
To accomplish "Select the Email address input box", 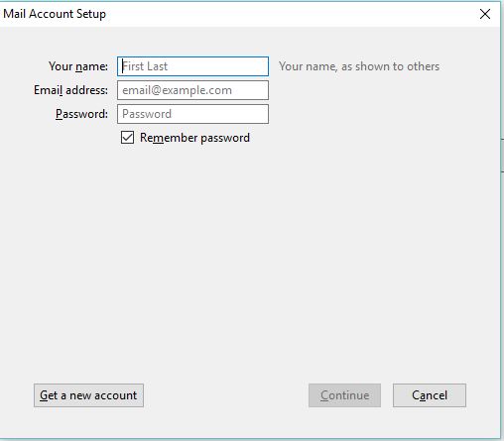I will 192,90.
